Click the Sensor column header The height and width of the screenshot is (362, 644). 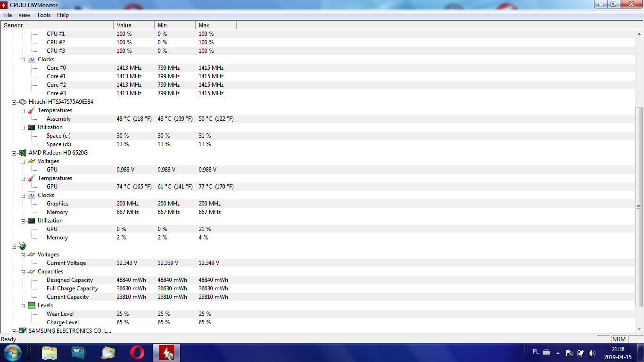click(x=57, y=25)
